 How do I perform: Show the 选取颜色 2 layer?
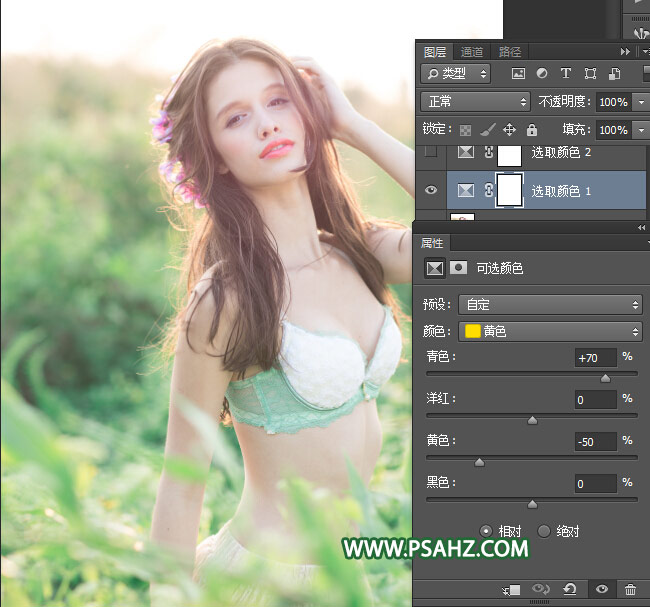pos(431,153)
